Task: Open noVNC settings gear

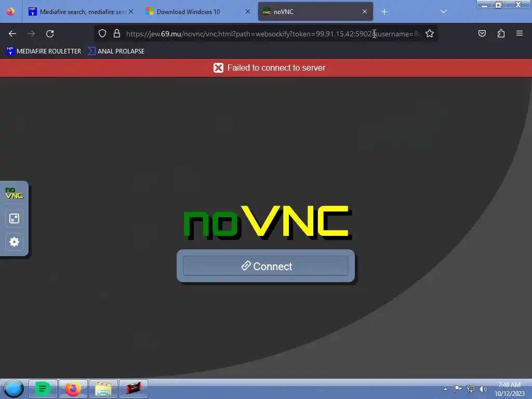Action: [x=14, y=242]
